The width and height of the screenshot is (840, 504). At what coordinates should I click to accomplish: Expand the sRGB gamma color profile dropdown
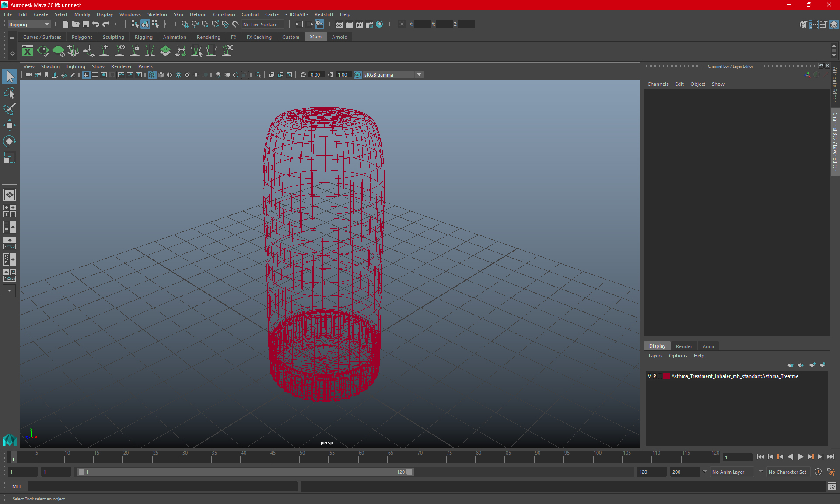tap(420, 74)
